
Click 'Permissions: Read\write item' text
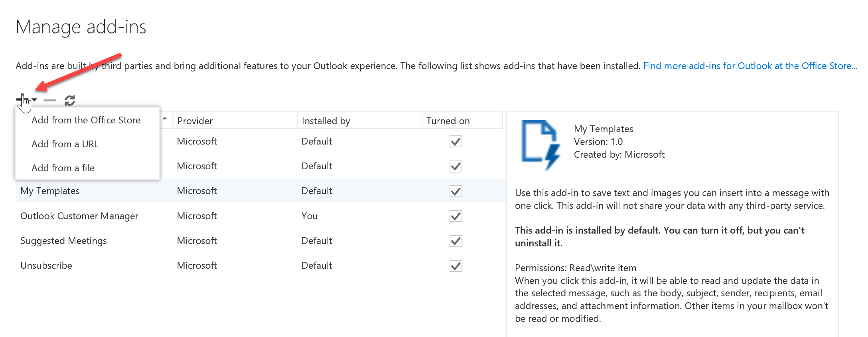tap(576, 268)
